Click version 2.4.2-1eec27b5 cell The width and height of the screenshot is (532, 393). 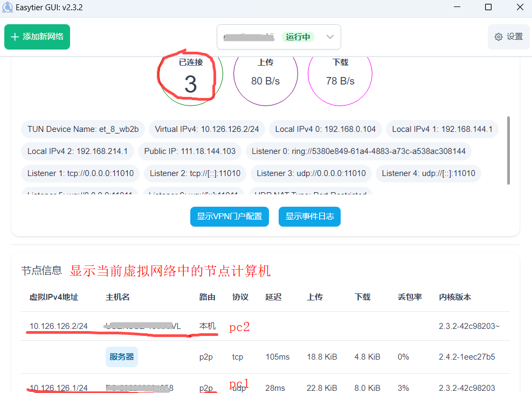pos(467,357)
